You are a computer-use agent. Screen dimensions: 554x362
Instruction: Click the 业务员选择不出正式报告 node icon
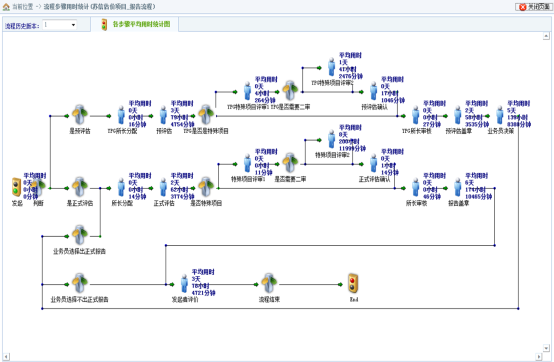click(x=80, y=283)
